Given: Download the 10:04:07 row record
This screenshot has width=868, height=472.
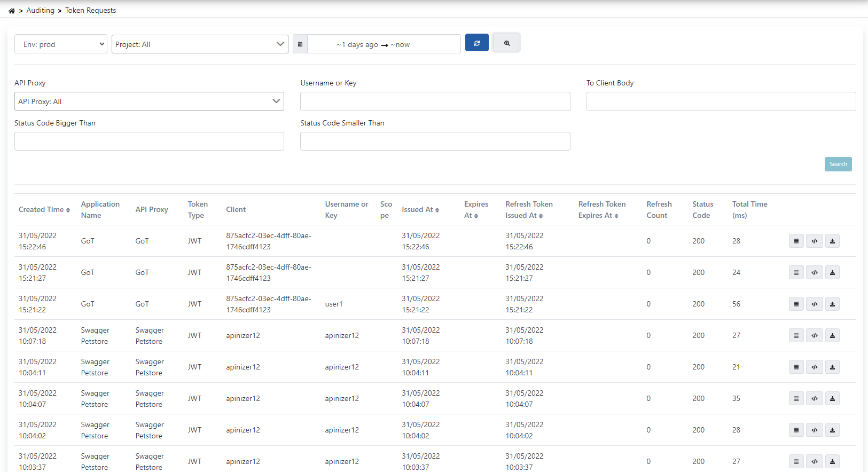Looking at the screenshot, I should coord(832,398).
